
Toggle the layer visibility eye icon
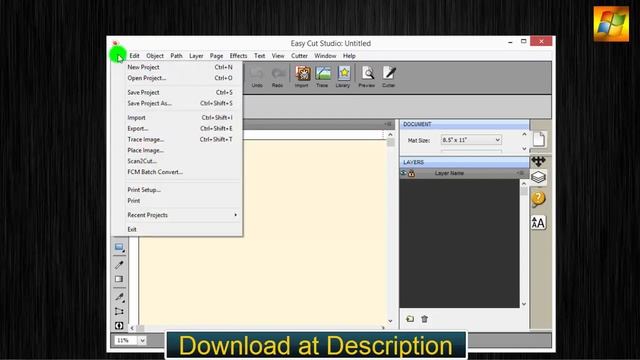(x=403, y=173)
